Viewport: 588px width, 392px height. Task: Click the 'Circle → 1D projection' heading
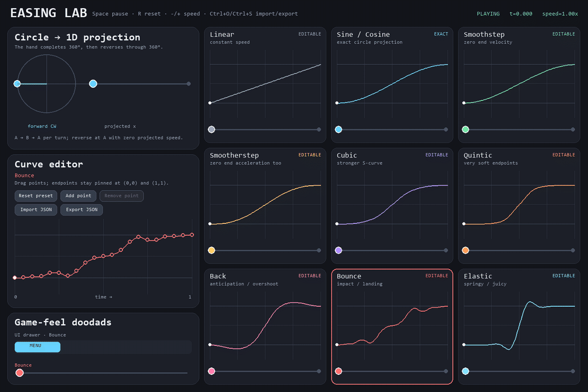(77, 37)
